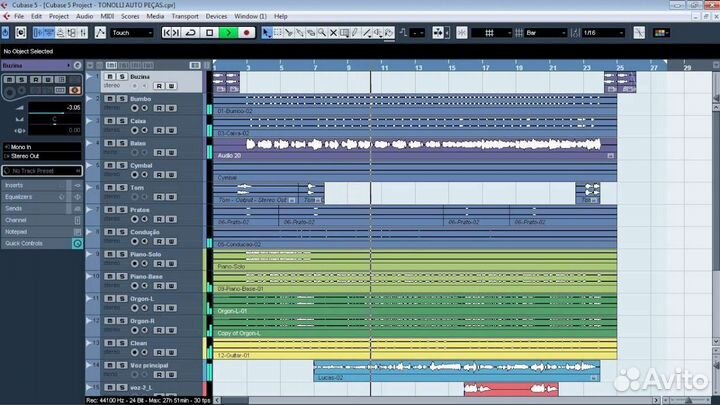720x405 pixels.
Task: Solo the Baixo track
Action: click(121, 143)
